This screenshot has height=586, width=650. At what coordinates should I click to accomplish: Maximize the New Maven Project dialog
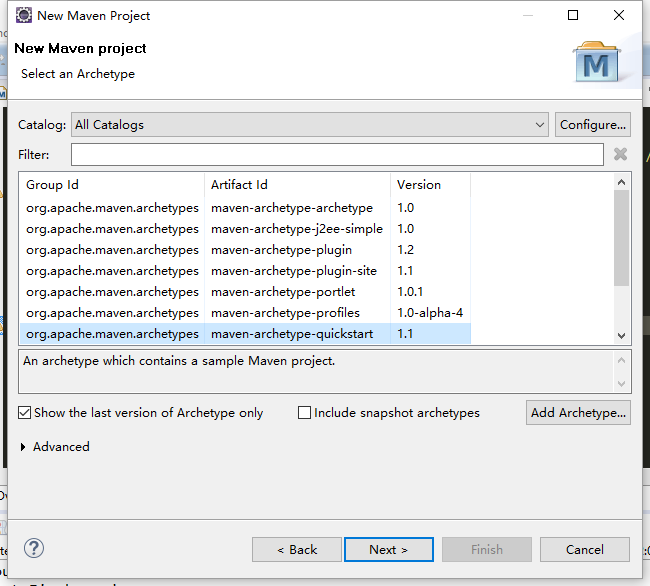click(573, 15)
